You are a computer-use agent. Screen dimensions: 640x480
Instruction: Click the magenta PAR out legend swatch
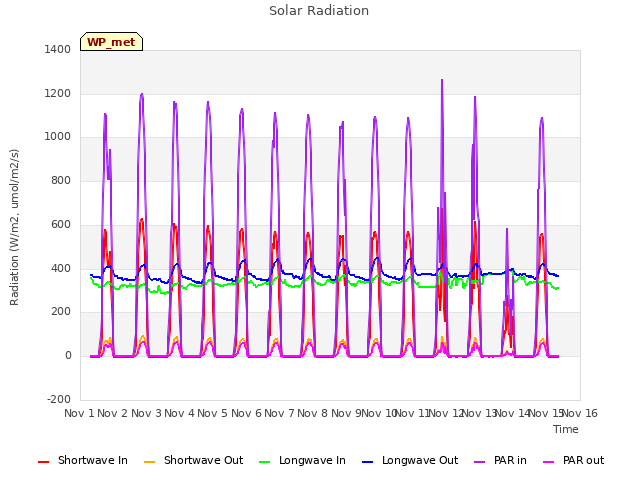[x=549, y=462]
